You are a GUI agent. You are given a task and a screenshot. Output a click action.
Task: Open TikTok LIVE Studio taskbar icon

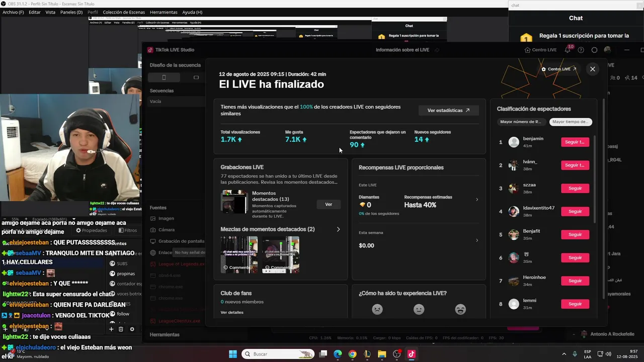(412, 354)
